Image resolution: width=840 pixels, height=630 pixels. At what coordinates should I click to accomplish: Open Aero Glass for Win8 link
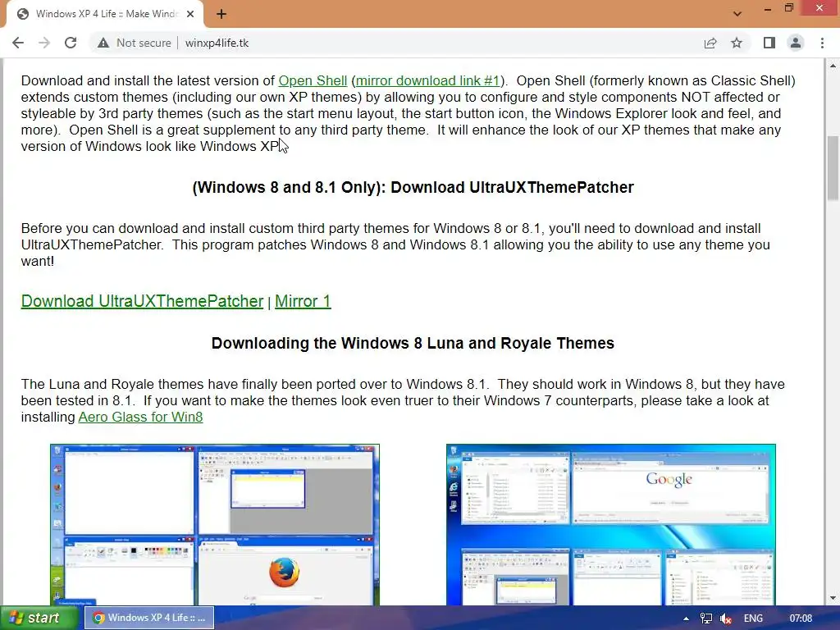point(140,417)
